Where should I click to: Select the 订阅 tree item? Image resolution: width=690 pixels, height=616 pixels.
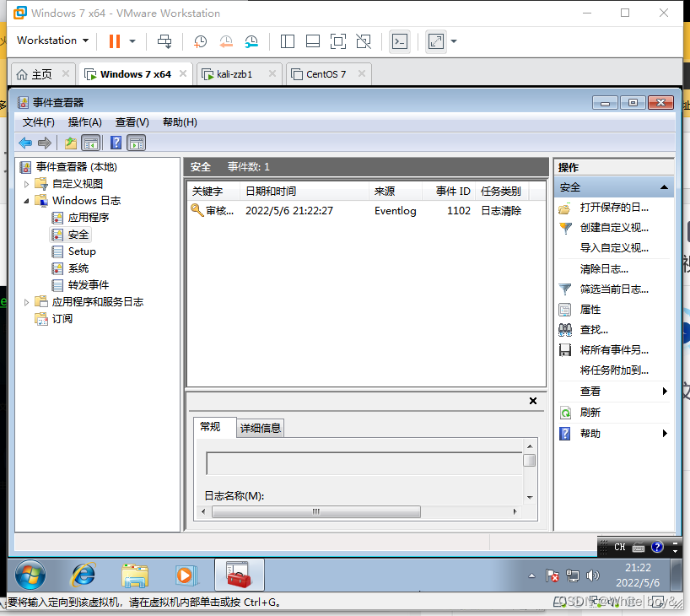point(62,318)
